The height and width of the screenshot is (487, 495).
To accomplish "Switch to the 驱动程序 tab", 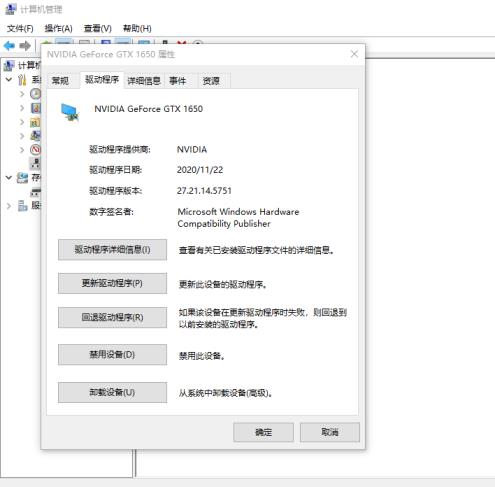I will pos(102,80).
